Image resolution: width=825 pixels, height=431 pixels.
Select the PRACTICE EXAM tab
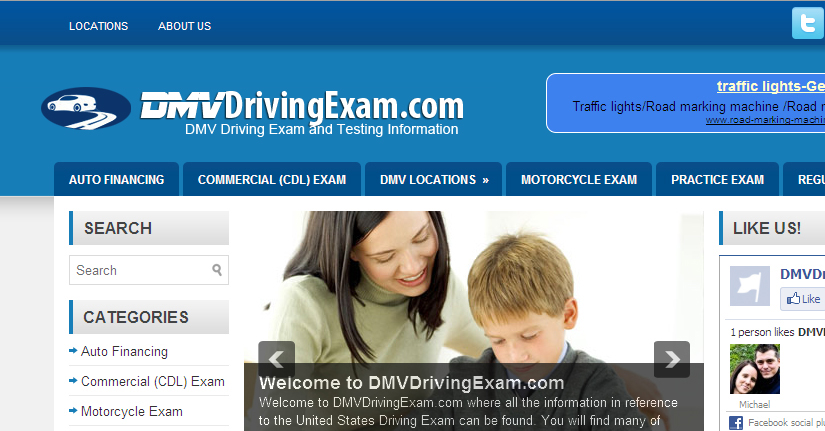[718, 179]
